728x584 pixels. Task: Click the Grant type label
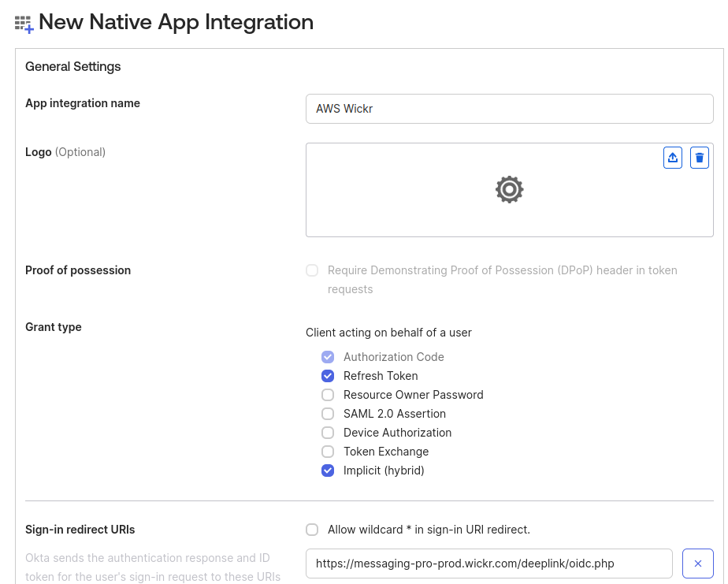coord(54,327)
